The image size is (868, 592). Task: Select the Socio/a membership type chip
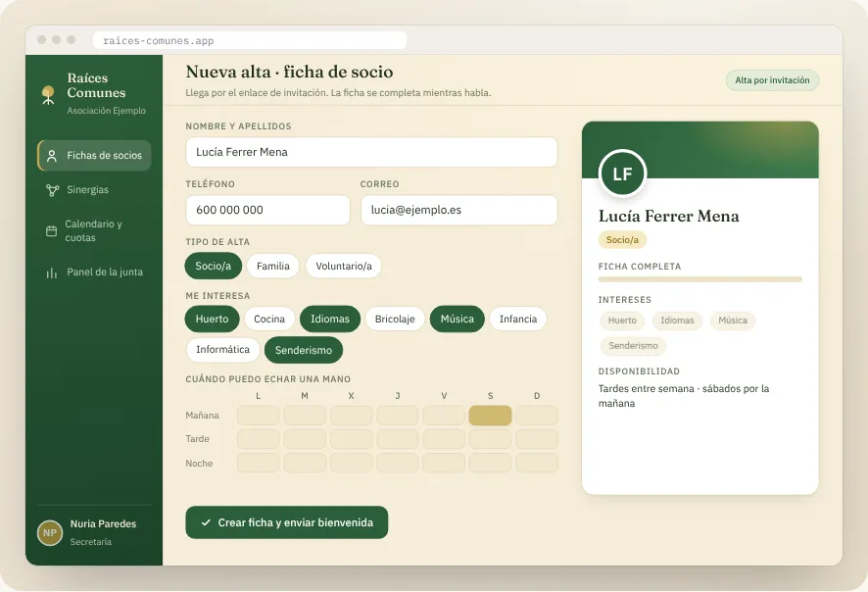(x=214, y=266)
